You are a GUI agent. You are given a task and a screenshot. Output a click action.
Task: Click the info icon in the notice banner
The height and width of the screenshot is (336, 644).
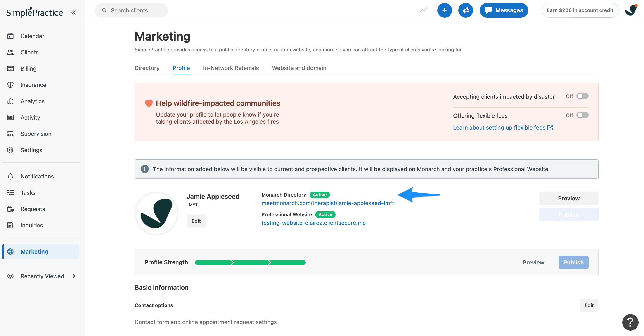(144, 169)
